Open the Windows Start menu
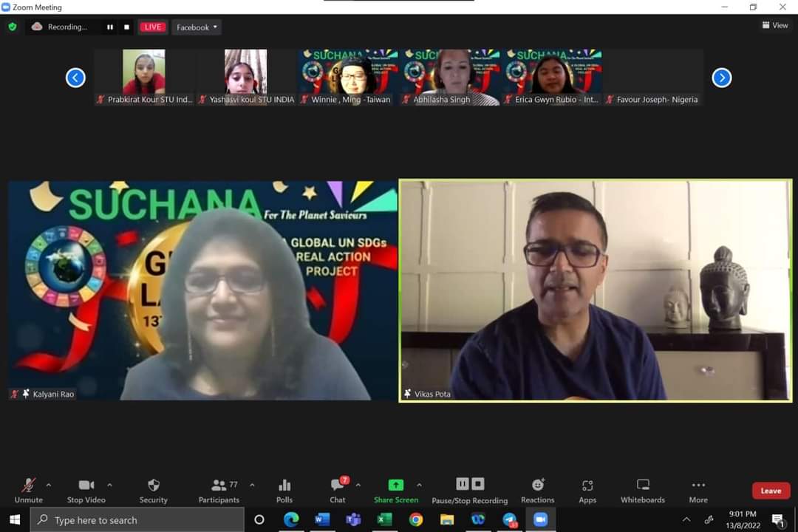 (x=15, y=519)
